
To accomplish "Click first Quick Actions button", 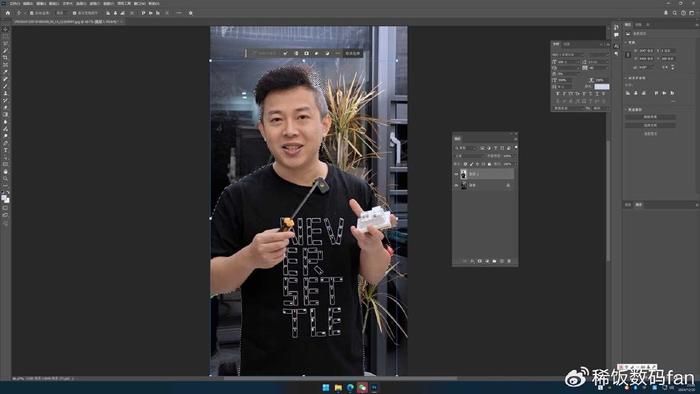I will coord(650,117).
